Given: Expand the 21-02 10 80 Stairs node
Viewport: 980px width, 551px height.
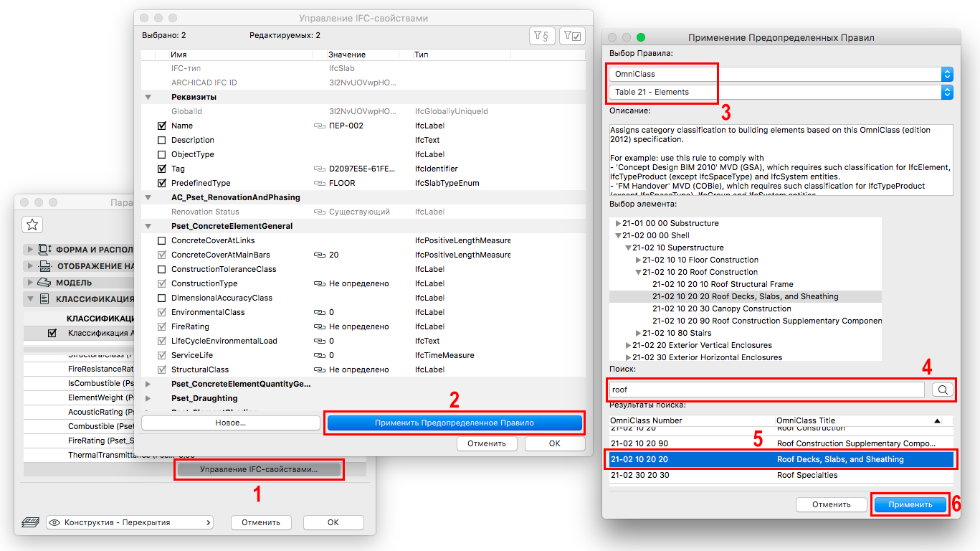Looking at the screenshot, I should (x=639, y=333).
